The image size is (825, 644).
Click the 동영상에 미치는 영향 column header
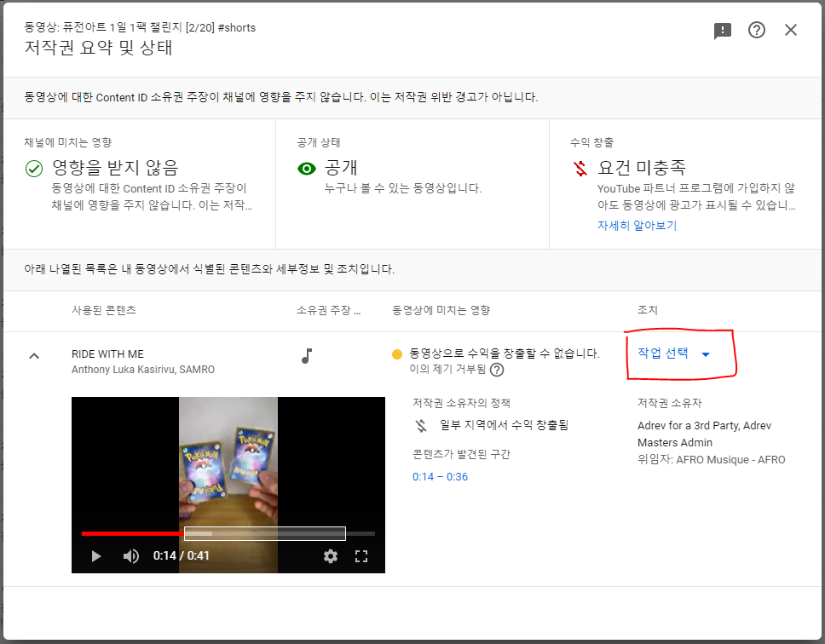point(441,310)
